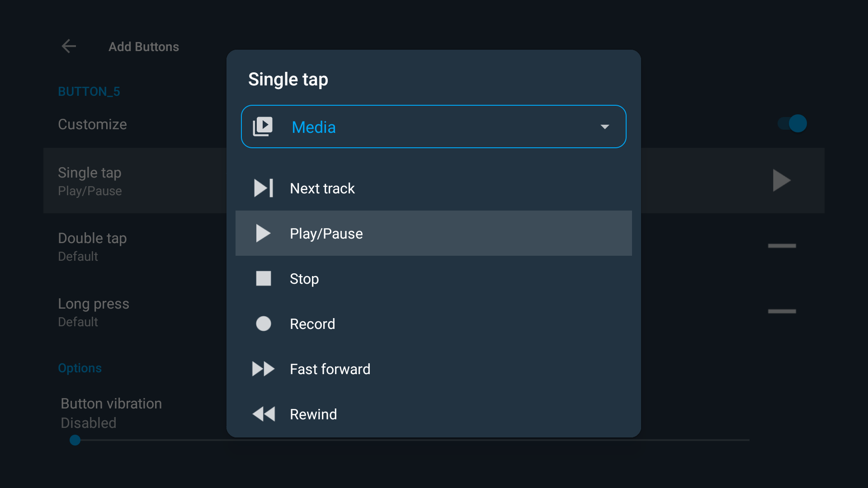The width and height of the screenshot is (868, 488).
Task: Go back with the arrow icon
Action: [x=69, y=46]
